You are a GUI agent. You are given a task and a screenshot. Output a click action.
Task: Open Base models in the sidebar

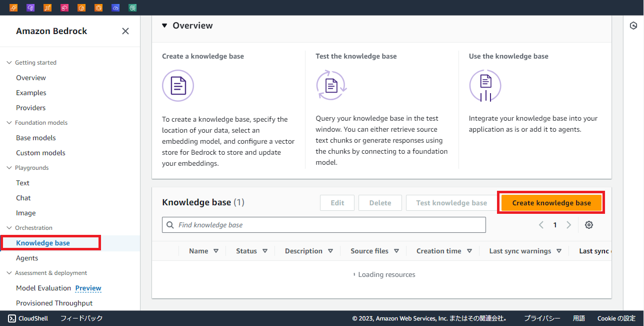pos(36,138)
